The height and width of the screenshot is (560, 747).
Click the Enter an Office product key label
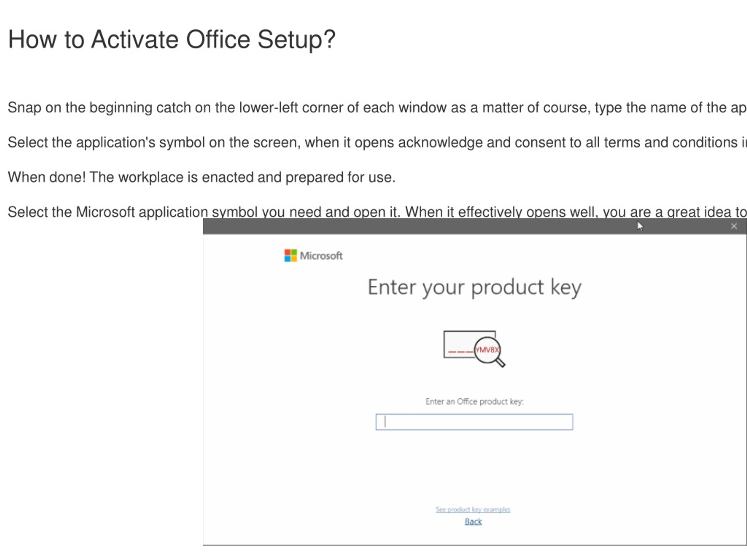(x=474, y=401)
